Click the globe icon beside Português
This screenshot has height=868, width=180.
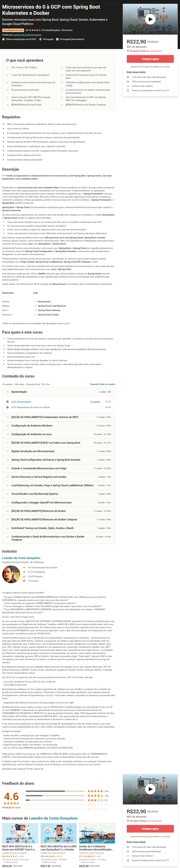point(40,39)
